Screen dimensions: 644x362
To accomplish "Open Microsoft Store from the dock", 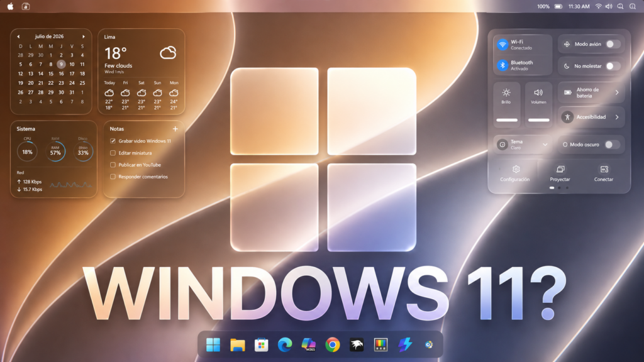I will pyautogui.click(x=261, y=345).
